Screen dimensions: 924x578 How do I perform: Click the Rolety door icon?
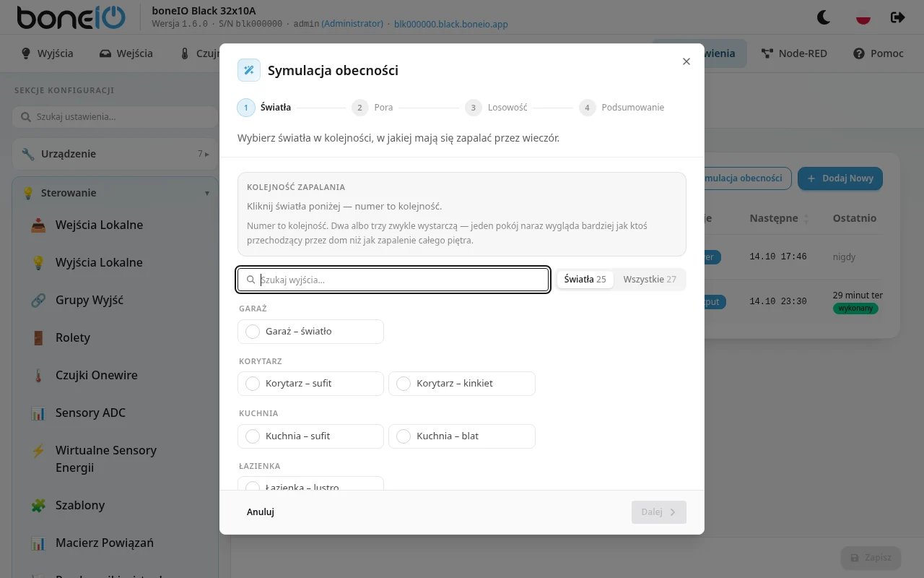pos(38,337)
